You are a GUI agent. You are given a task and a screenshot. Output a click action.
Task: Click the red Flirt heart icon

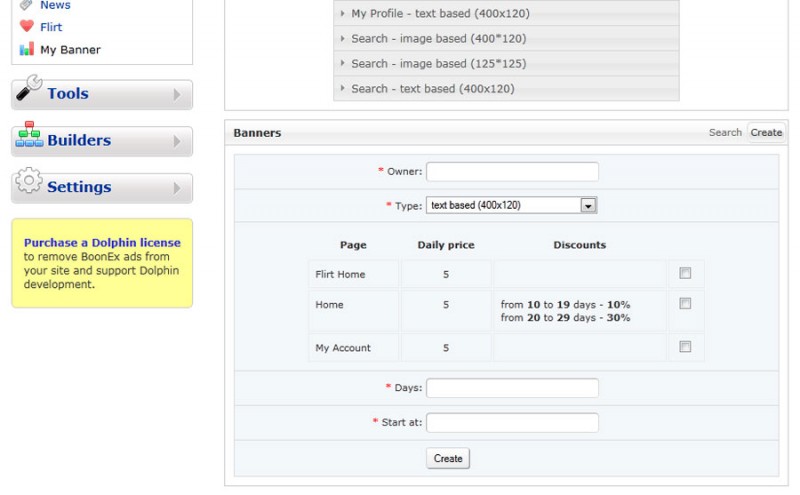(x=27, y=27)
